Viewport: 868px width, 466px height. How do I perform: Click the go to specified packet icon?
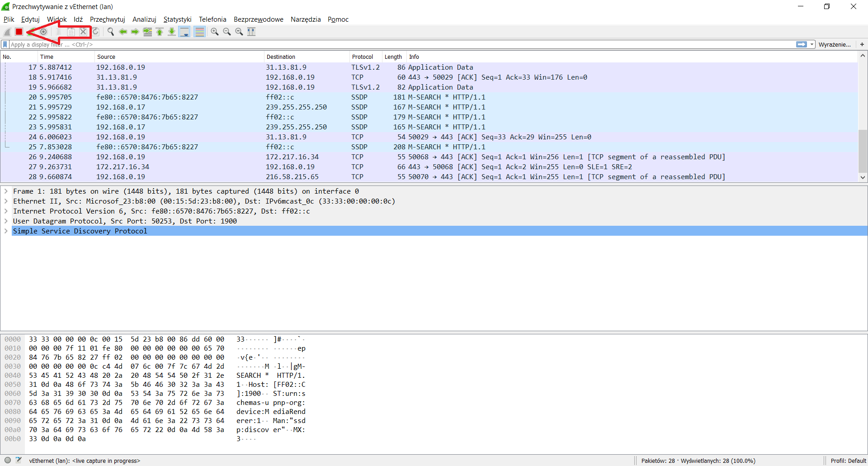[147, 32]
